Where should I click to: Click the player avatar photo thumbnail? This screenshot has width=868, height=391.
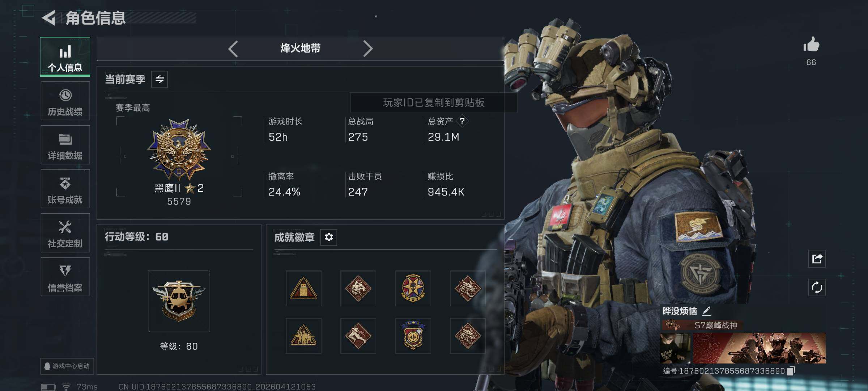(x=675, y=348)
